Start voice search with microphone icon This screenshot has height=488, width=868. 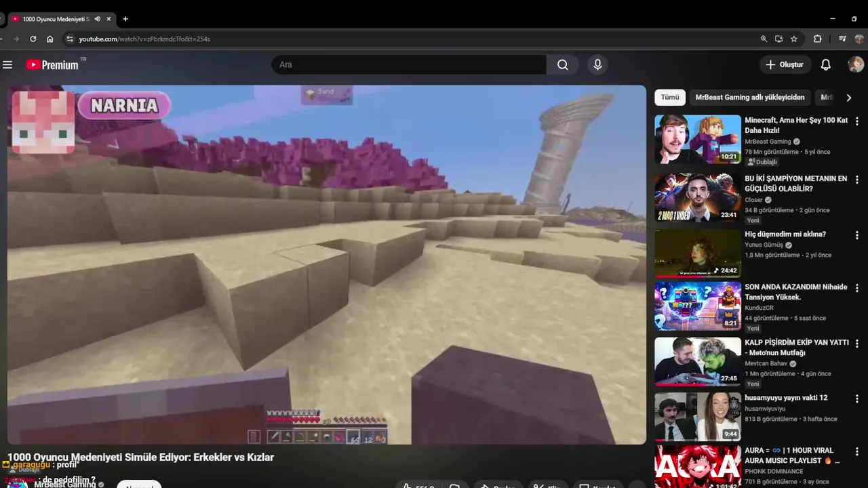597,64
